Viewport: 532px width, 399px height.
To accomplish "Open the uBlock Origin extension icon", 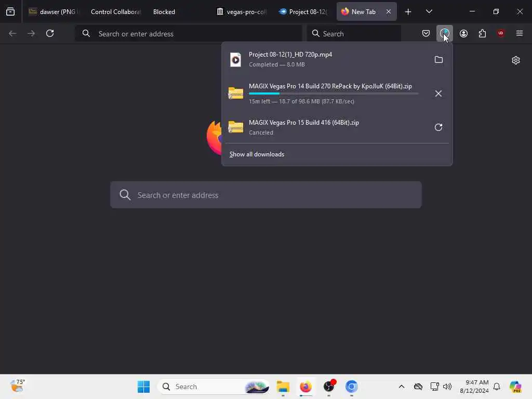I will click(501, 33).
